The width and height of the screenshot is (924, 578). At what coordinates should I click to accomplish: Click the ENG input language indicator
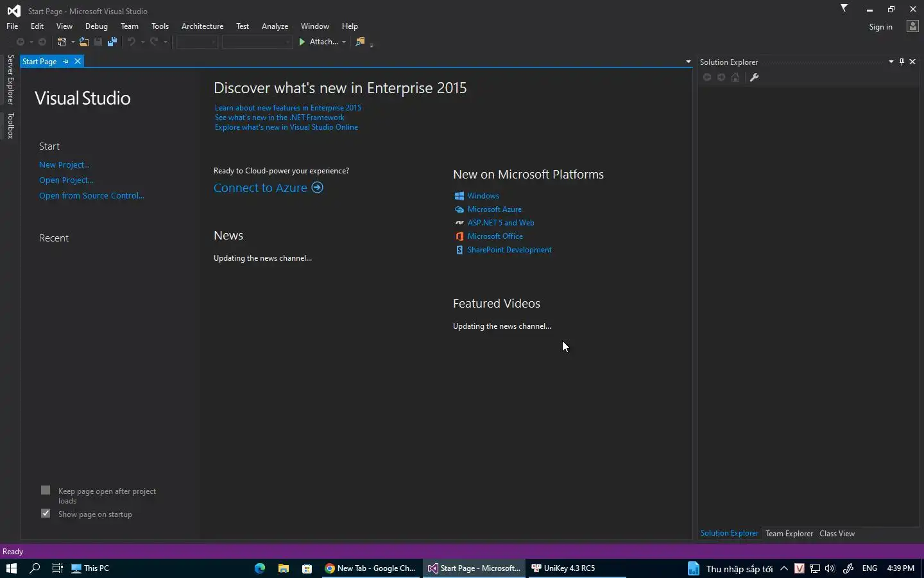869,568
